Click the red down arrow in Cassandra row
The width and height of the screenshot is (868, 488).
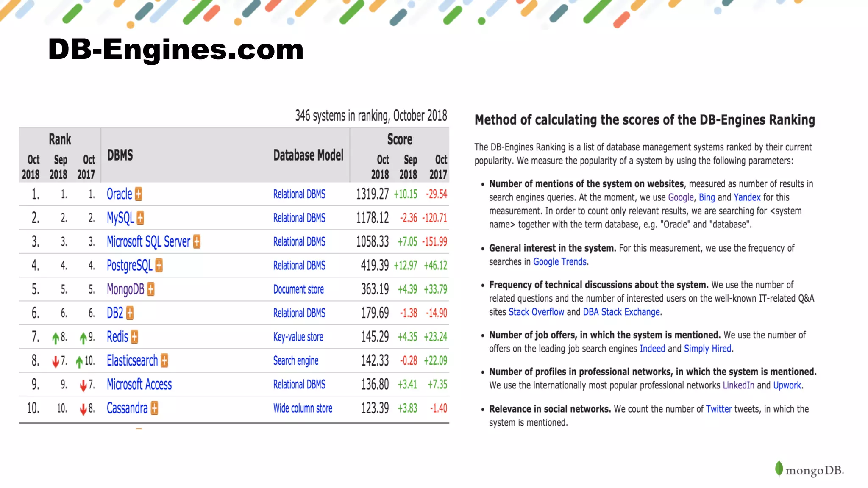tap(83, 409)
